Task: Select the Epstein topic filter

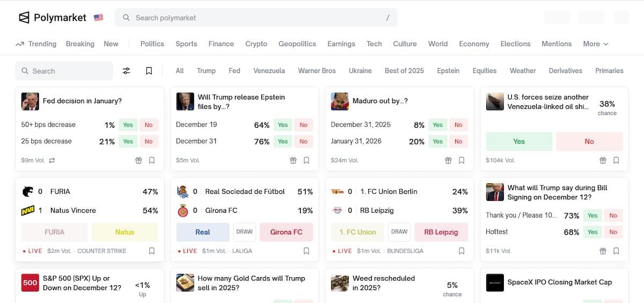Action: [448, 71]
